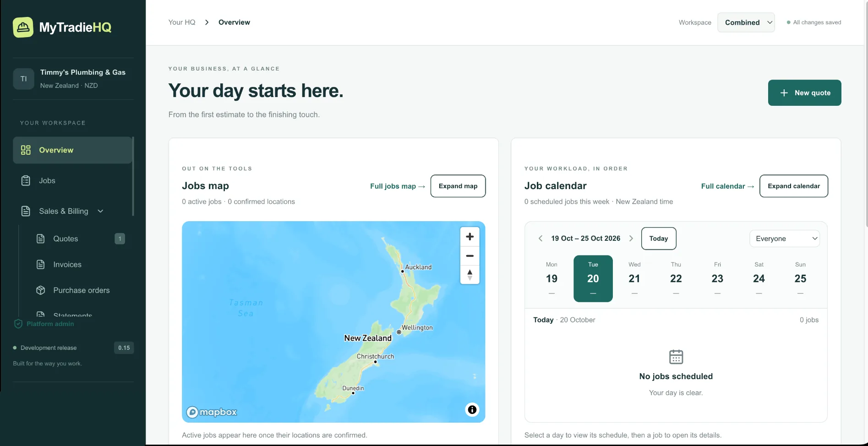The width and height of the screenshot is (868, 446).
Task: Open Overview in the sidebar
Action: coord(72,150)
